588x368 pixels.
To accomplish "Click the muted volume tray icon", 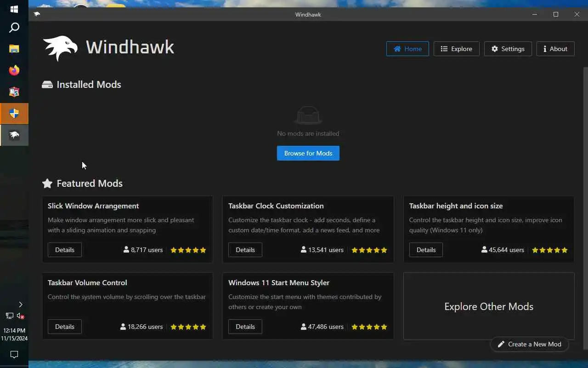I will [20, 316].
